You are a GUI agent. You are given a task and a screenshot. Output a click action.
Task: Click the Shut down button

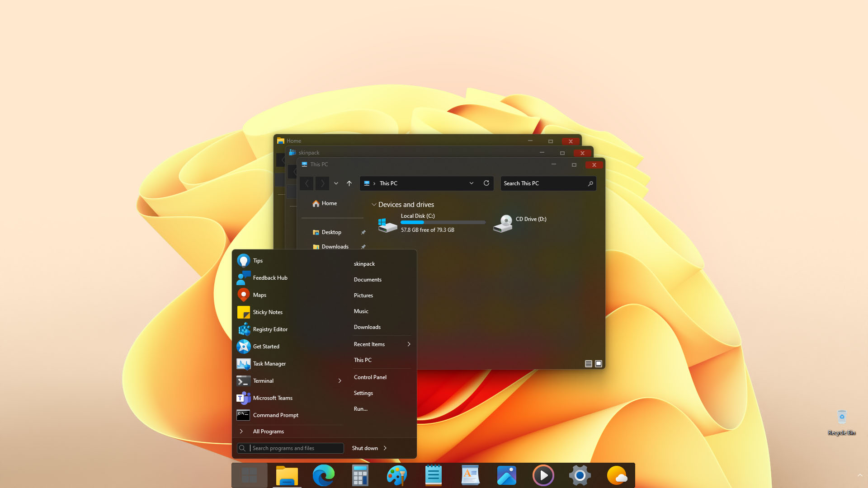click(x=365, y=448)
